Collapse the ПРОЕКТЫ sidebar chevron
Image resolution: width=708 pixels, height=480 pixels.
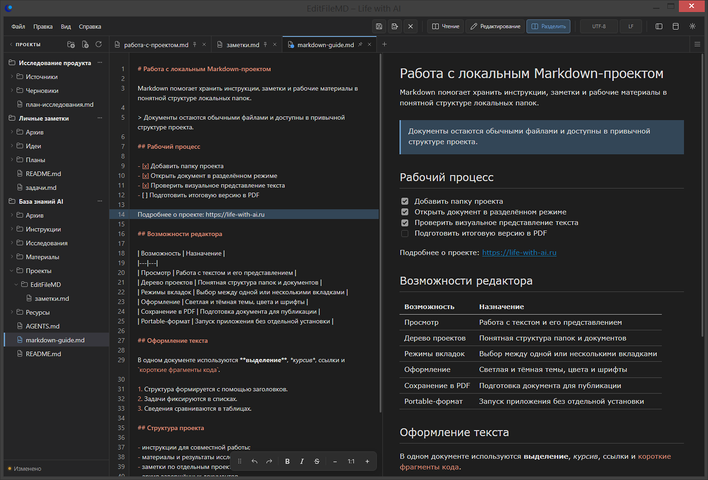tap(11, 44)
